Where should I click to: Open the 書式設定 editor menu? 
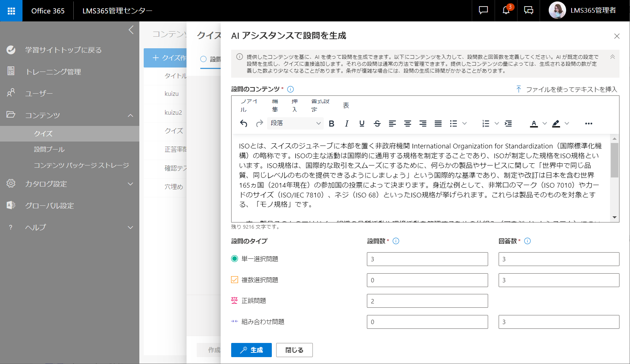pyautogui.click(x=320, y=105)
